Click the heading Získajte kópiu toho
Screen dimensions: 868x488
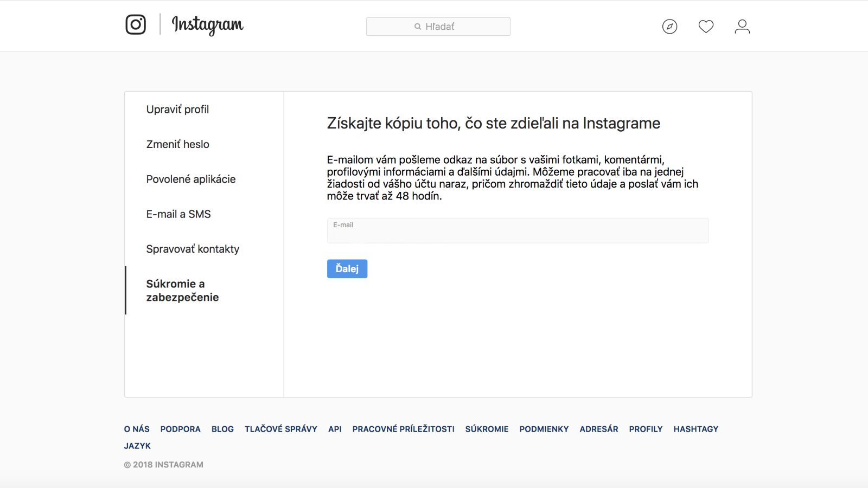pyautogui.click(x=494, y=124)
